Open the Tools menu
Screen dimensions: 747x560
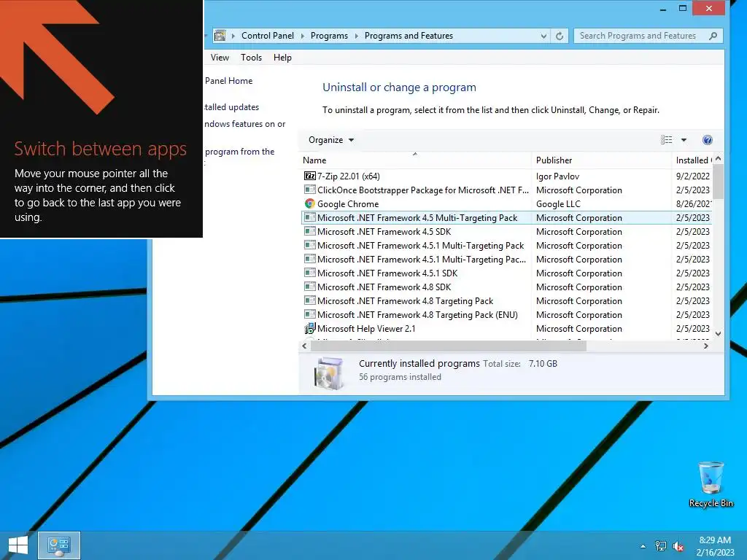pos(251,58)
